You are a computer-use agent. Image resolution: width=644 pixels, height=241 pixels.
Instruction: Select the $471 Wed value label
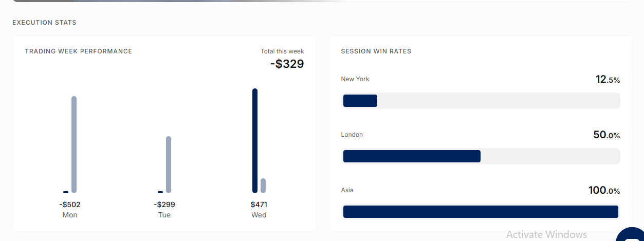(x=259, y=205)
